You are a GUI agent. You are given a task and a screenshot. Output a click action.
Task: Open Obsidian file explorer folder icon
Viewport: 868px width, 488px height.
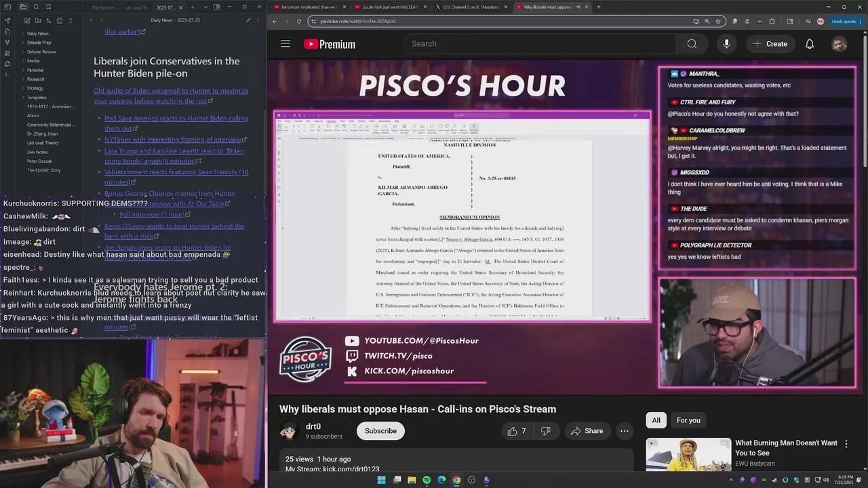pos(23,7)
